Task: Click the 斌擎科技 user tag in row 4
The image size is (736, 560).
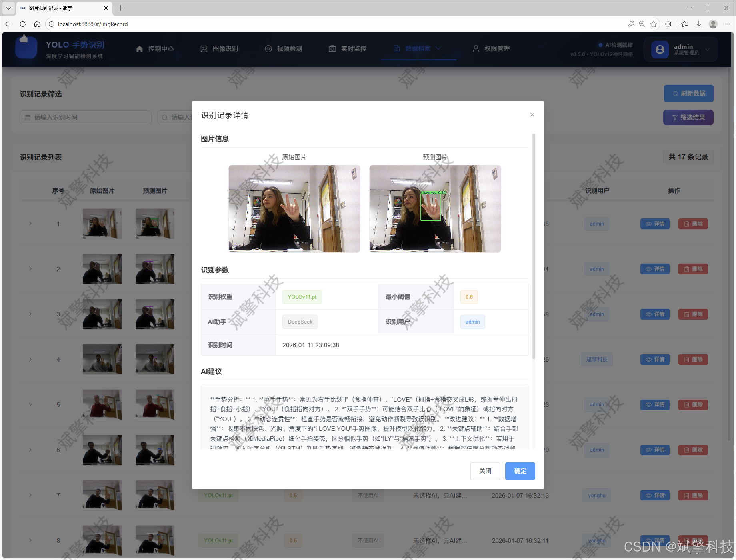Action: click(597, 359)
